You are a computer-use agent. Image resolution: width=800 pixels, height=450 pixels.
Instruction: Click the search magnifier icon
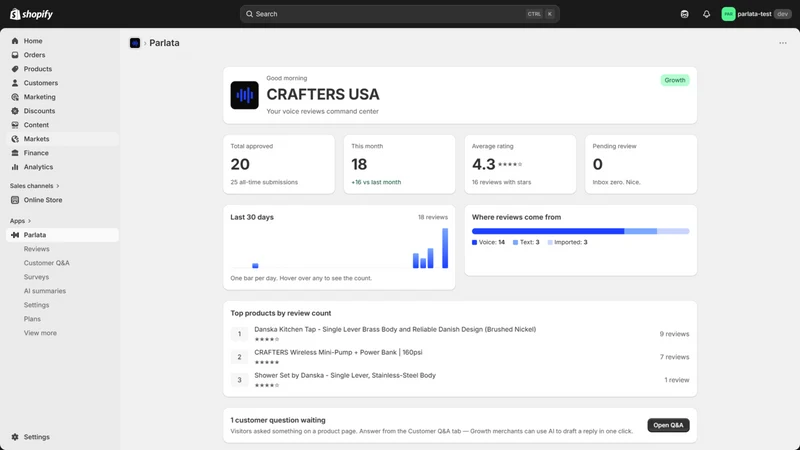[x=249, y=14]
